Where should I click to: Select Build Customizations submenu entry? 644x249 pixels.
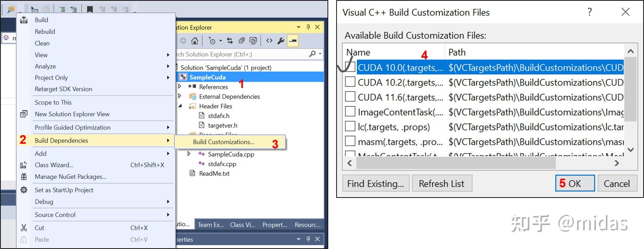(223, 142)
